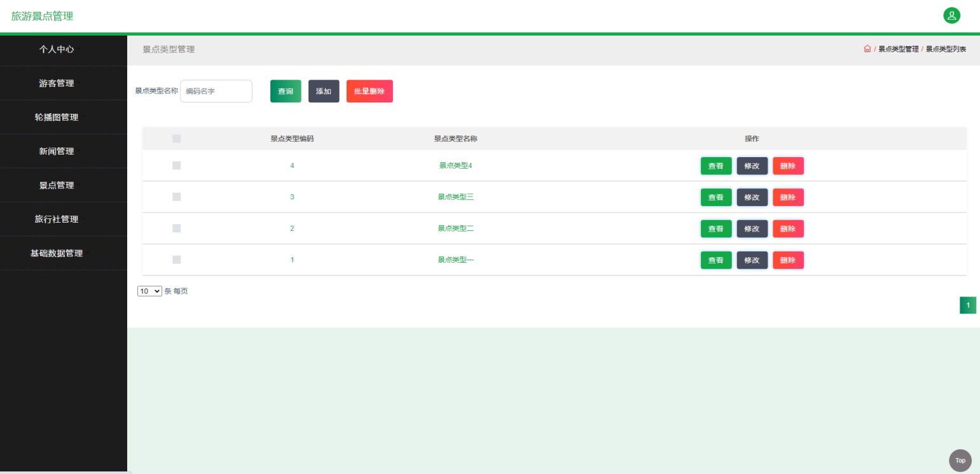Click 删除 for row 景点类型三
The image size is (980, 474).
click(x=788, y=197)
